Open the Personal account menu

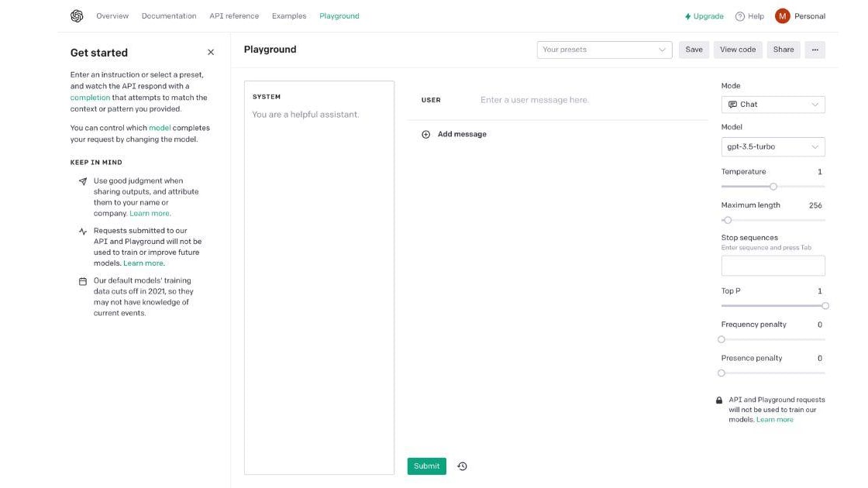coord(810,16)
